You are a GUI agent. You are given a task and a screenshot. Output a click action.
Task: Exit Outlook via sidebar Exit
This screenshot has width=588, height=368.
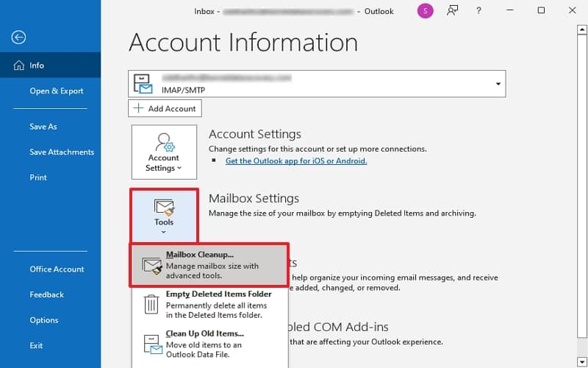tap(36, 345)
